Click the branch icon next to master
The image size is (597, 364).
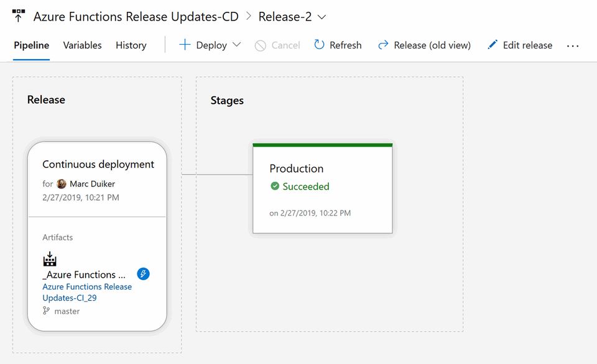[x=46, y=311]
